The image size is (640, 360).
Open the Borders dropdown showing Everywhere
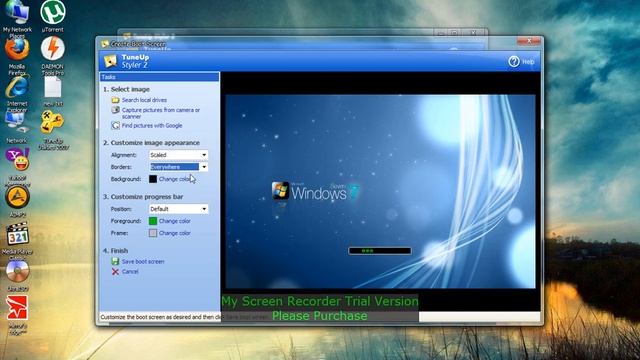pyautogui.click(x=178, y=167)
